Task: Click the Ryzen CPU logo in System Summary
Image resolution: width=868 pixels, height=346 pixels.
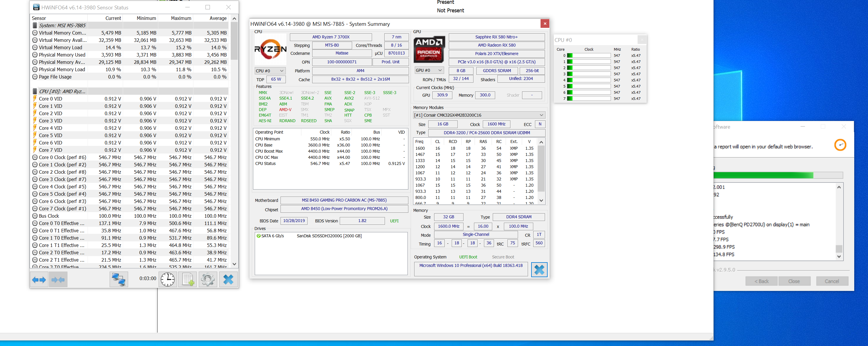Action: 270,49
